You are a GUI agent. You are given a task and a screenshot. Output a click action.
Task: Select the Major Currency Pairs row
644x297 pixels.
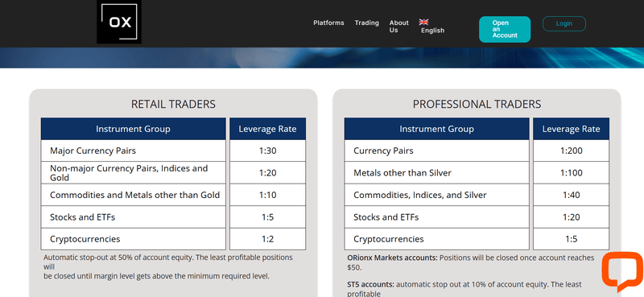[133, 151]
